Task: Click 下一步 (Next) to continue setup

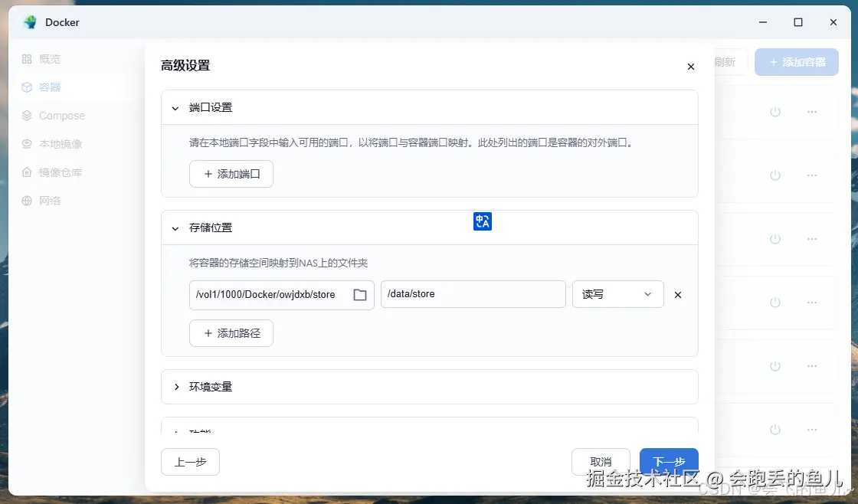Action: (668, 462)
